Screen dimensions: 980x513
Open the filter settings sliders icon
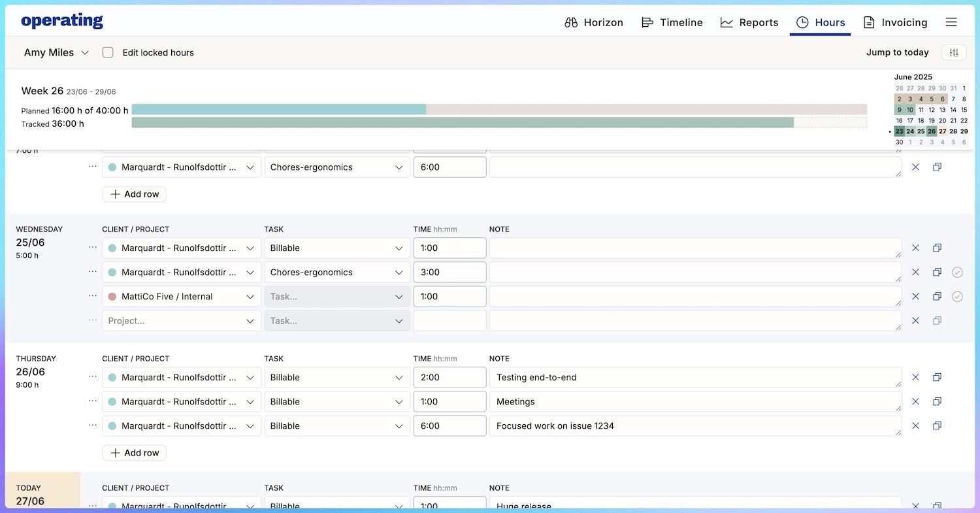click(954, 52)
